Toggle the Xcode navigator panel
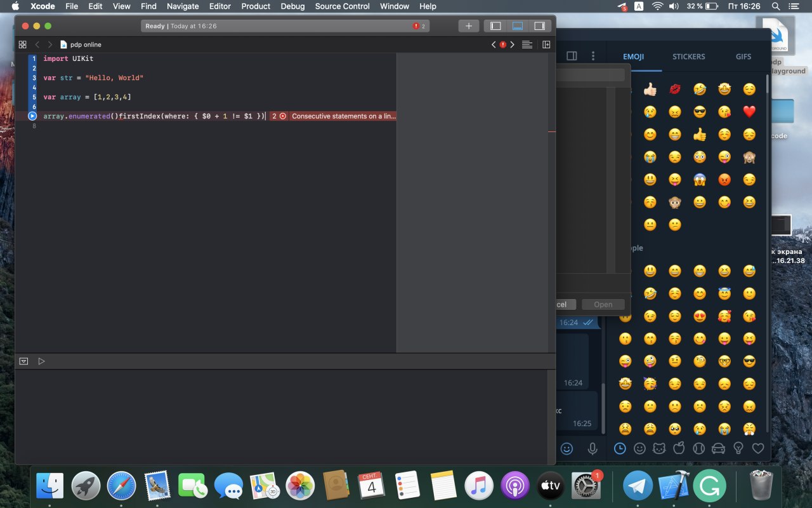812x508 pixels. click(496, 26)
